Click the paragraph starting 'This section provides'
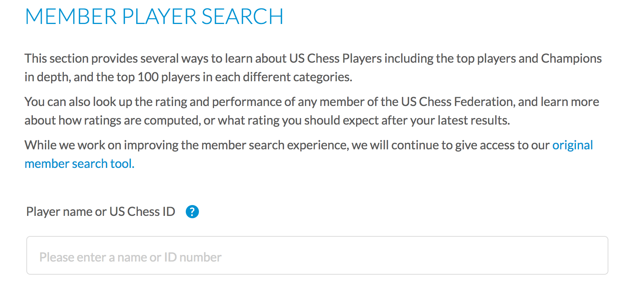 coord(313,68)
